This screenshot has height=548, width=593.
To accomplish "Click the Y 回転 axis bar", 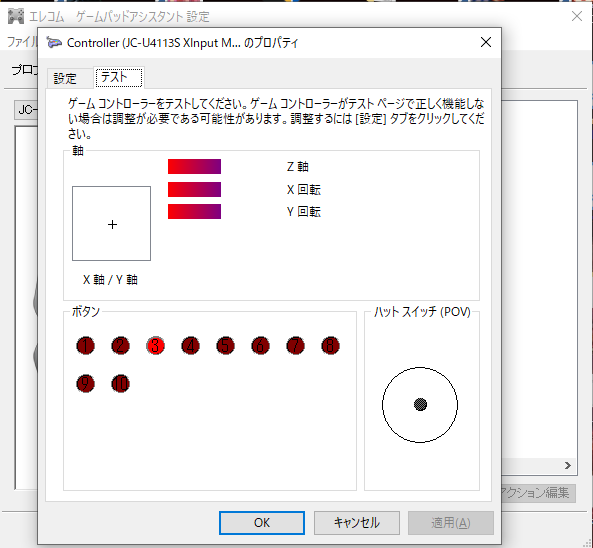I will pyautogui.click(x=194, y=211).
